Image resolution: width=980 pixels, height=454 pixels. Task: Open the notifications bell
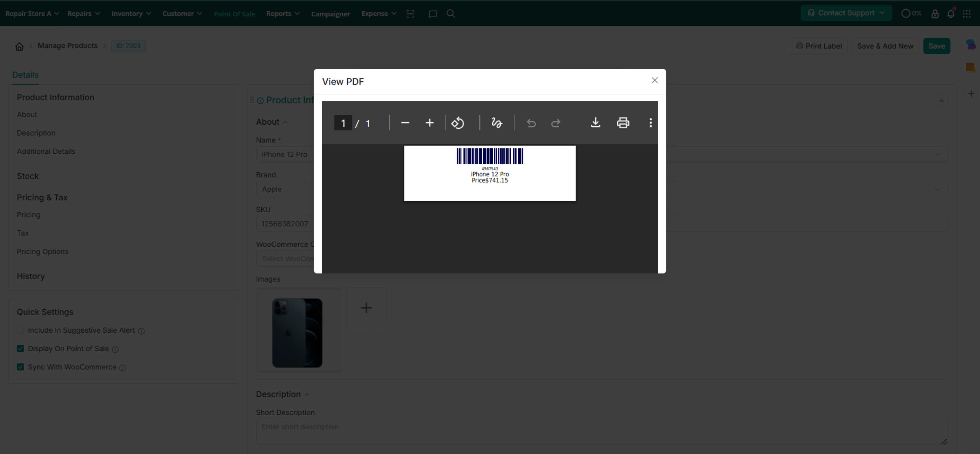pos(951,14)
